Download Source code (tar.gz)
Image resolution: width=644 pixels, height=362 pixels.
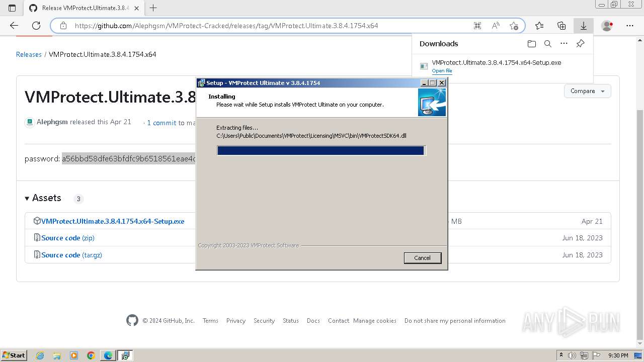pyautogui.click(x=71, y=255)
